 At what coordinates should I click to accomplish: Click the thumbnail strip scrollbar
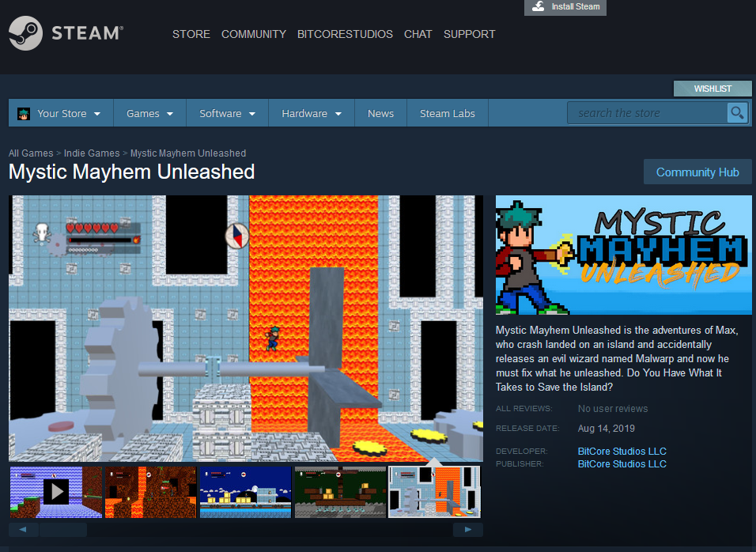[x=63, y=529]
